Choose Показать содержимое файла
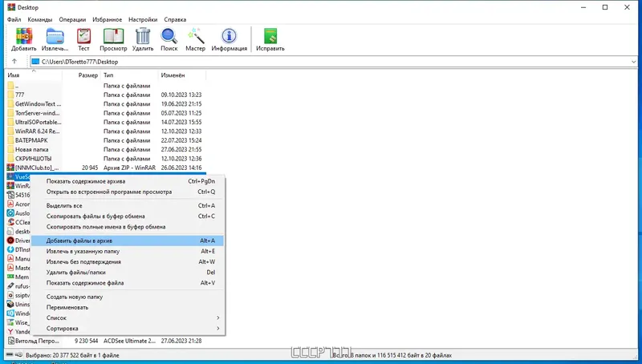Screen dimensions: 642x364 tap(128, 283)
